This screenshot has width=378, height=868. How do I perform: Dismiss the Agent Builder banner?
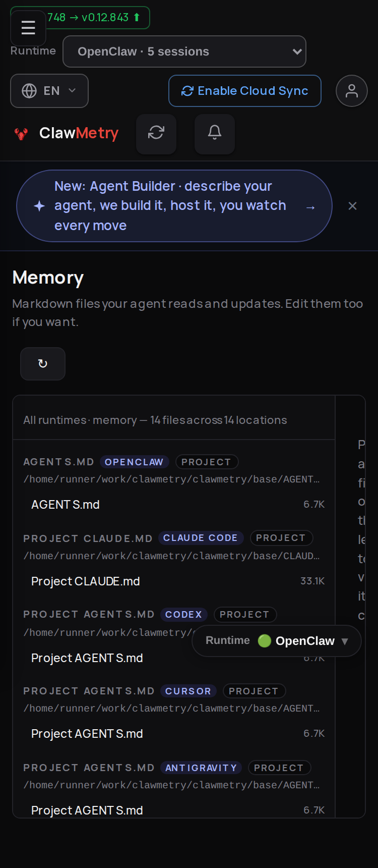coord(353,206)
